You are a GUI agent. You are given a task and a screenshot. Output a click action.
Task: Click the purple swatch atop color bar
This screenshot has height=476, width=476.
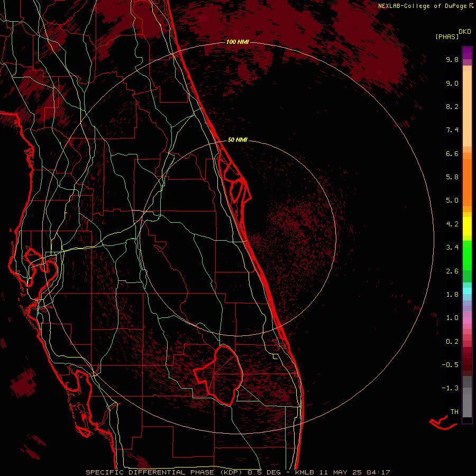point(467,53)
